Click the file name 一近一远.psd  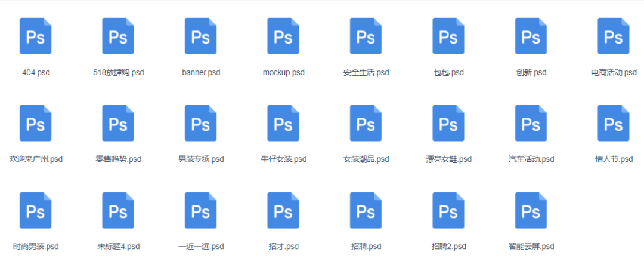[x=201, y=247]
